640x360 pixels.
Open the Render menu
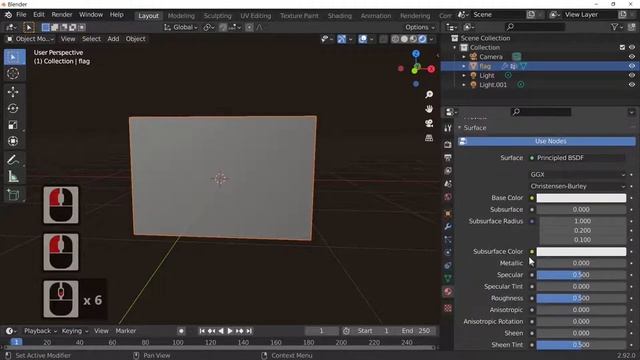62,15
